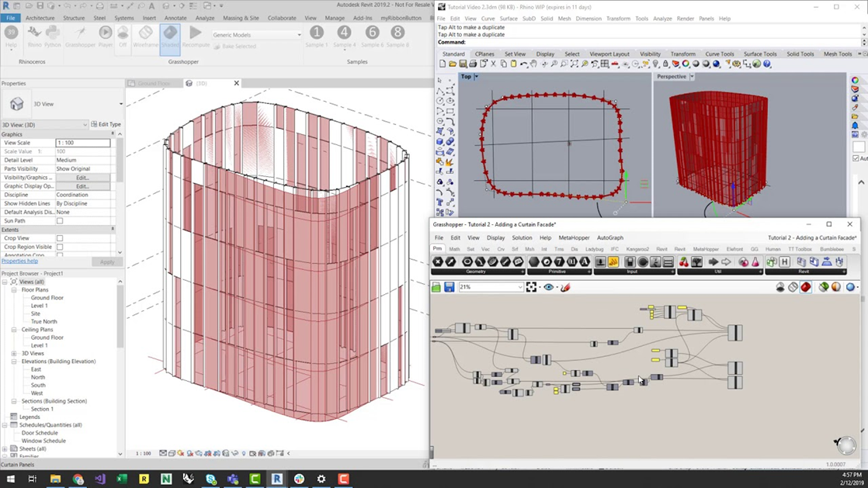Click Rhino Cut scissors icon
The image size is (868, 488).
[x=493, y=64]
